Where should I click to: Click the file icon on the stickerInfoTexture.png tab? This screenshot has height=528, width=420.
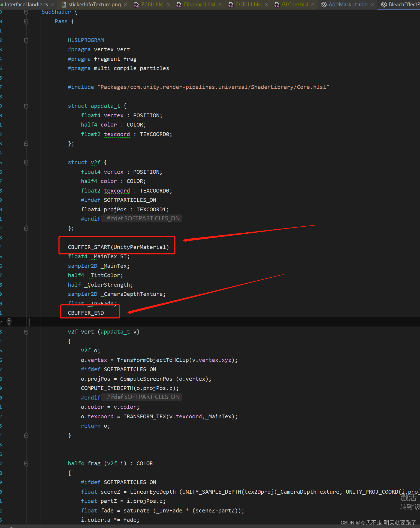pyautogui.click(x=64, y=5)
